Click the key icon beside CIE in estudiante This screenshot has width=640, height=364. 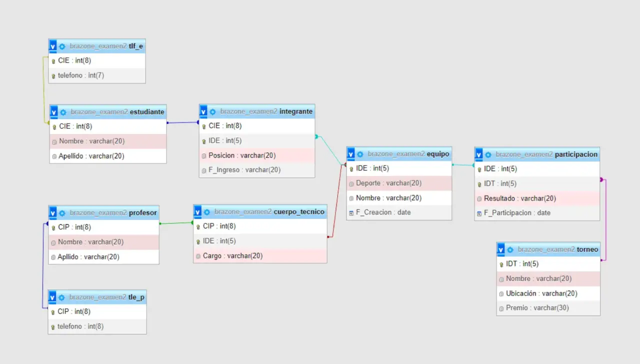(54, 127)
